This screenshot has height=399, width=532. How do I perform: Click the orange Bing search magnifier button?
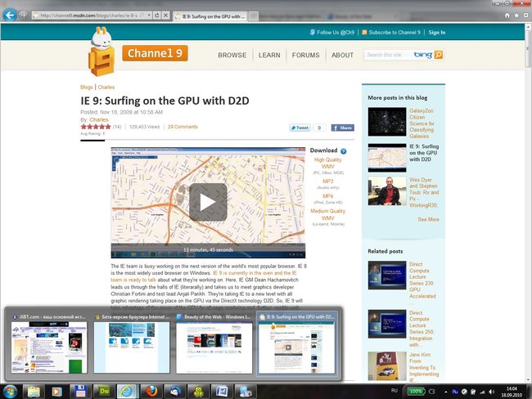point(439,55)
